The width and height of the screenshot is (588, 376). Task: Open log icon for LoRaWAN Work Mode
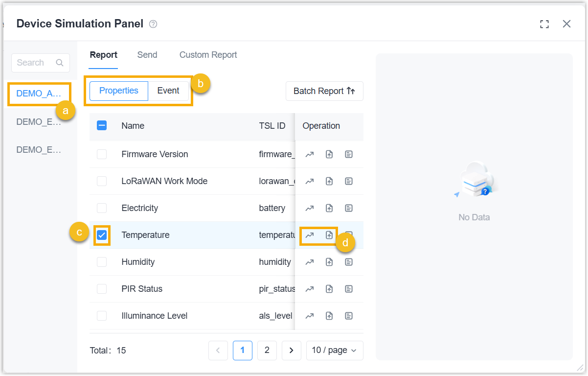coord(348,181)
